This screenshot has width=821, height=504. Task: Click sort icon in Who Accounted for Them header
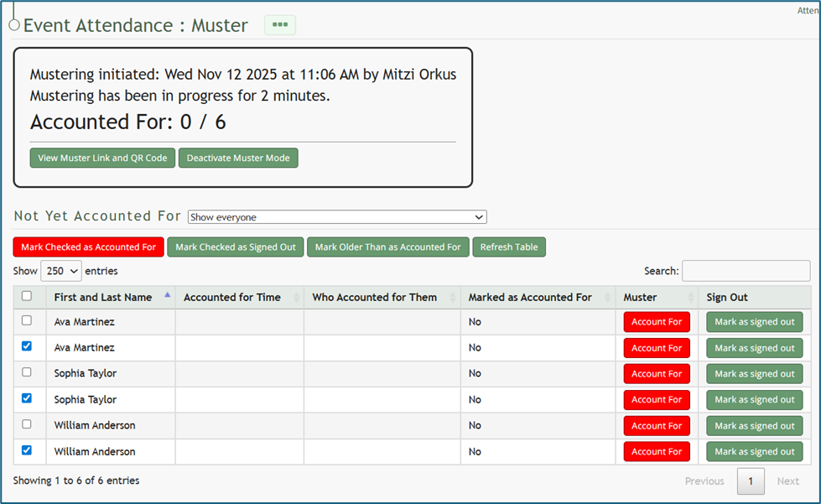tap(453, 297)
